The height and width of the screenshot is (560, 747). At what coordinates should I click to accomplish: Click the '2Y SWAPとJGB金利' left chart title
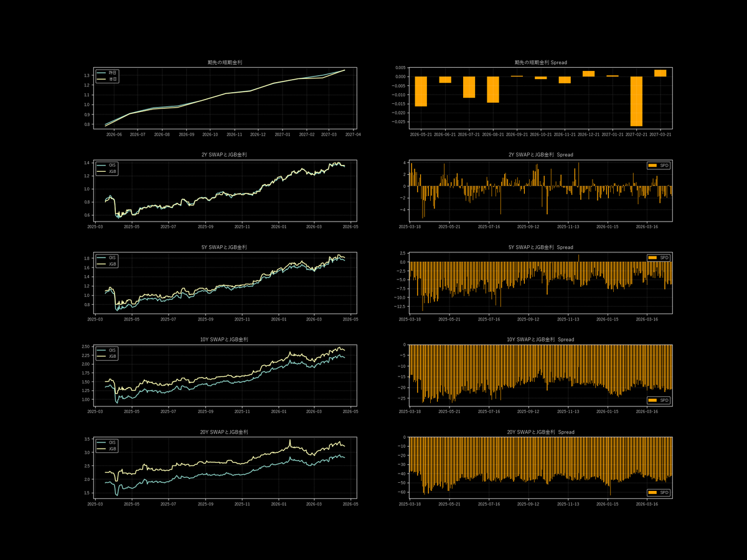point(225,154)
